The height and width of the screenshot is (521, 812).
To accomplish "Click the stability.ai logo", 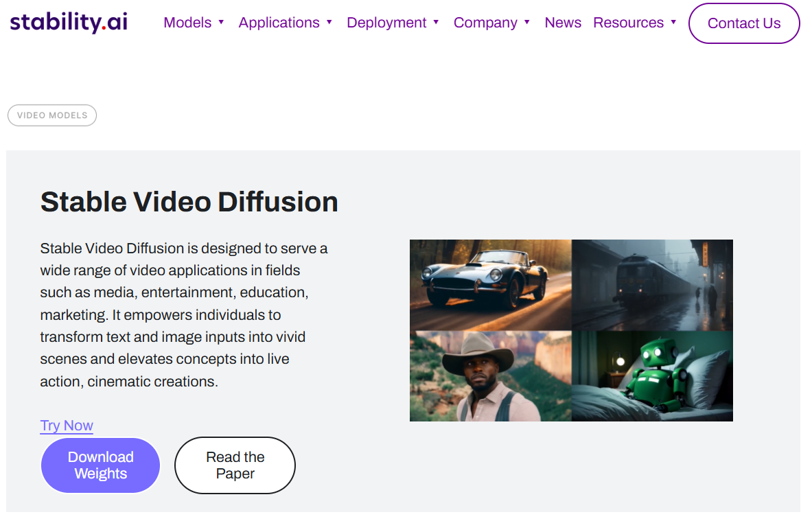I will (x=67, y=21).
